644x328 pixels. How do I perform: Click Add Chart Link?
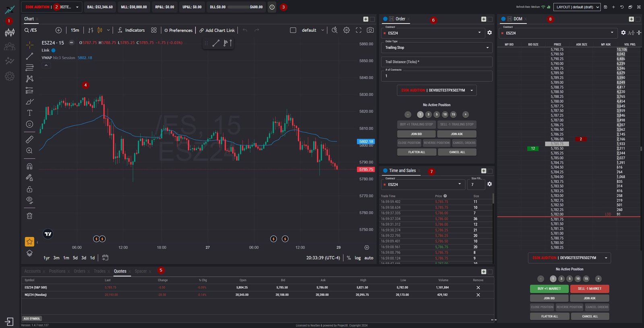pos(217,30)
